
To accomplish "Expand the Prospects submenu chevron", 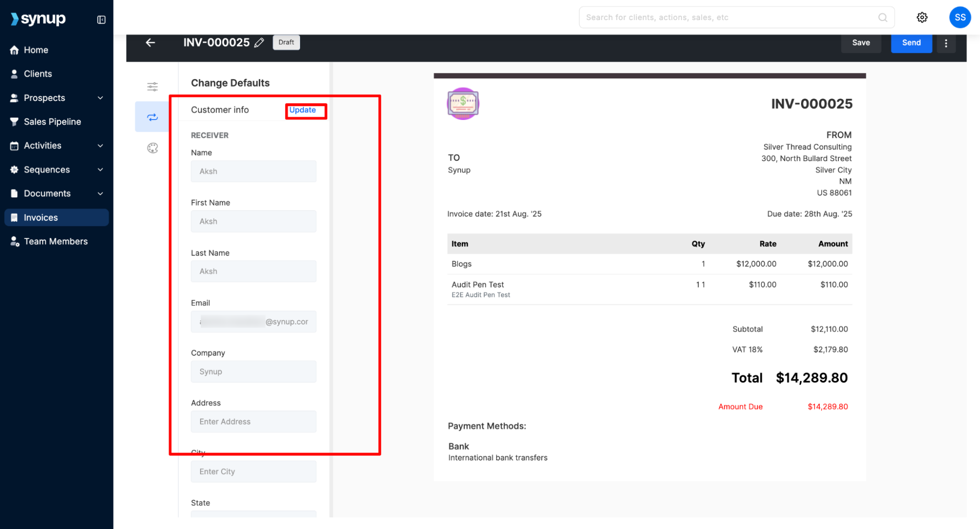I will coord(101,98).
